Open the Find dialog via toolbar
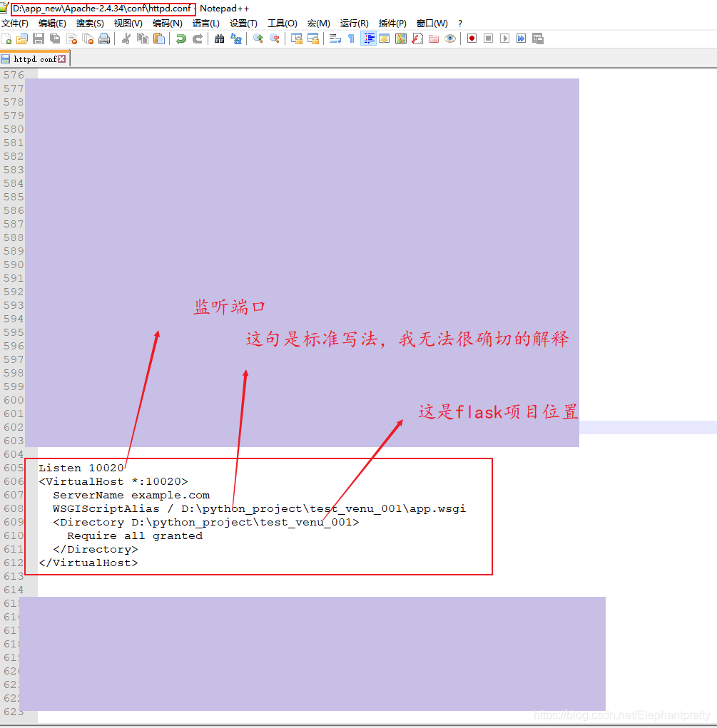 (x=220, y=39)
